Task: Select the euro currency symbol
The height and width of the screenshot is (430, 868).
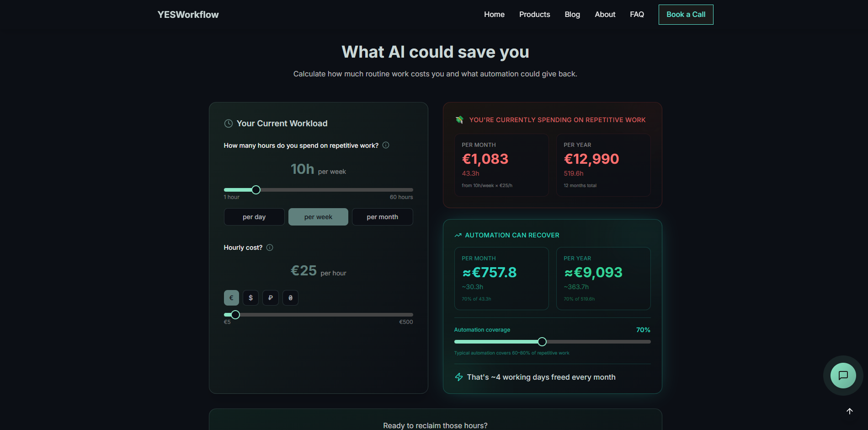Action: (231, 298)
